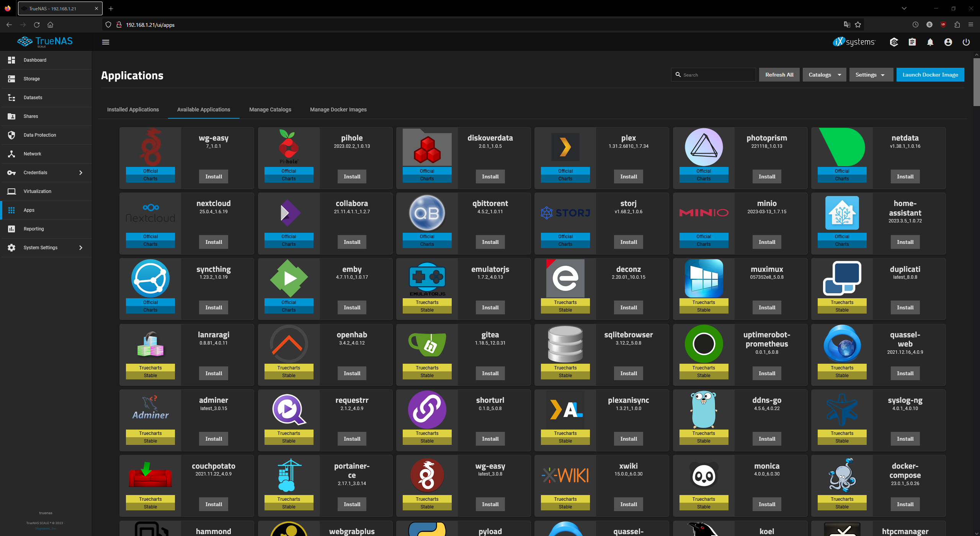Select the Storage sidebar icon
980x536 pixels.
click(11, 79)
